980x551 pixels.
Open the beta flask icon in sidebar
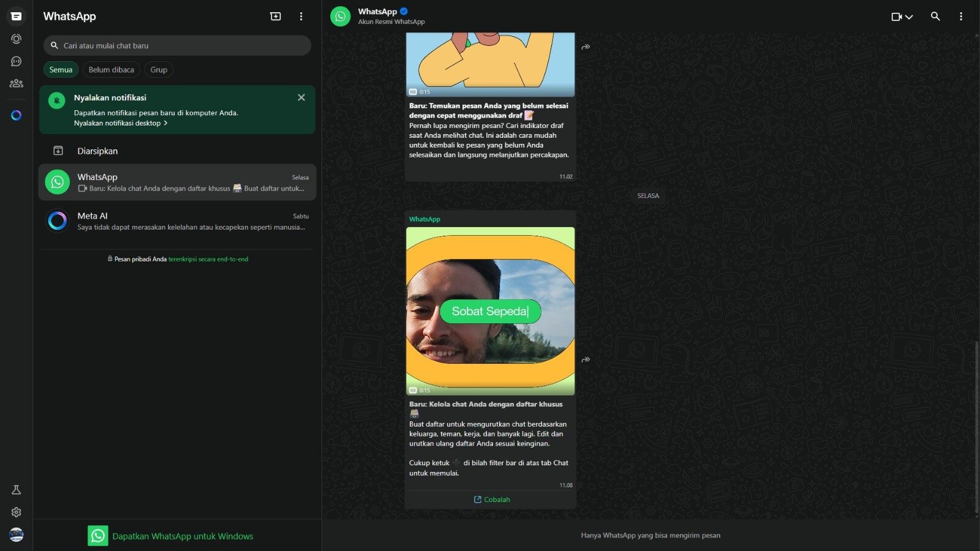point(17,490)
